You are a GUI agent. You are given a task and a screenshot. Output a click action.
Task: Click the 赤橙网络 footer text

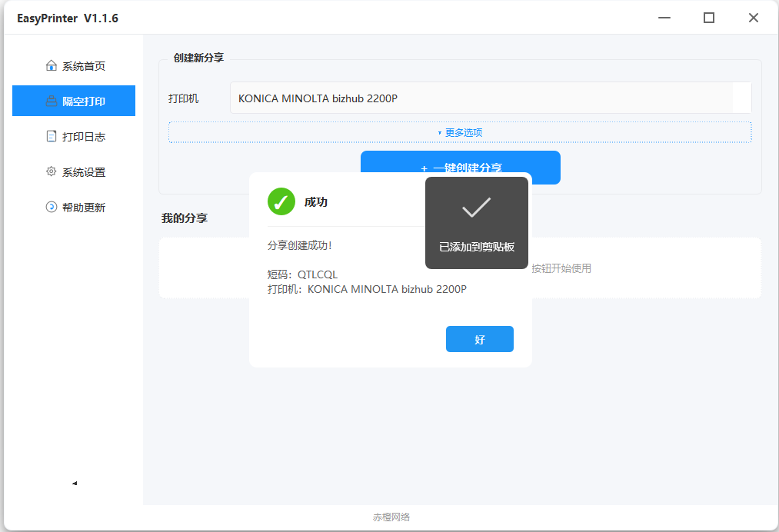click(391, 517)
